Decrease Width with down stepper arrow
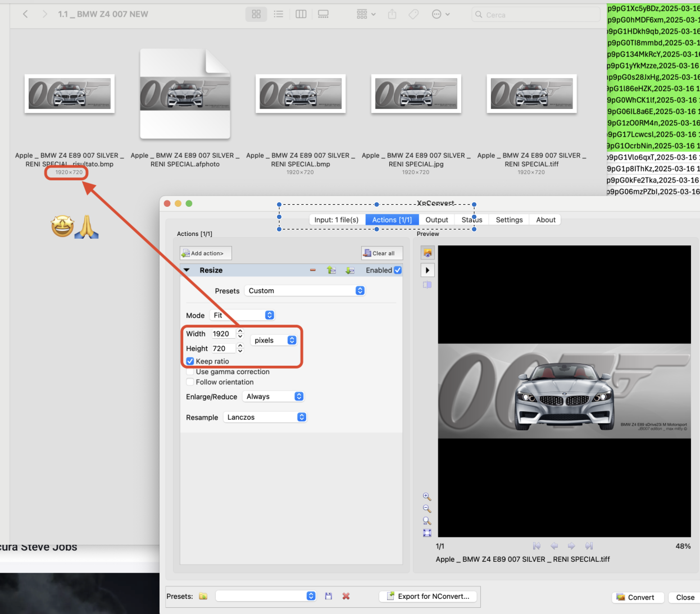 [x=240, y=336]
